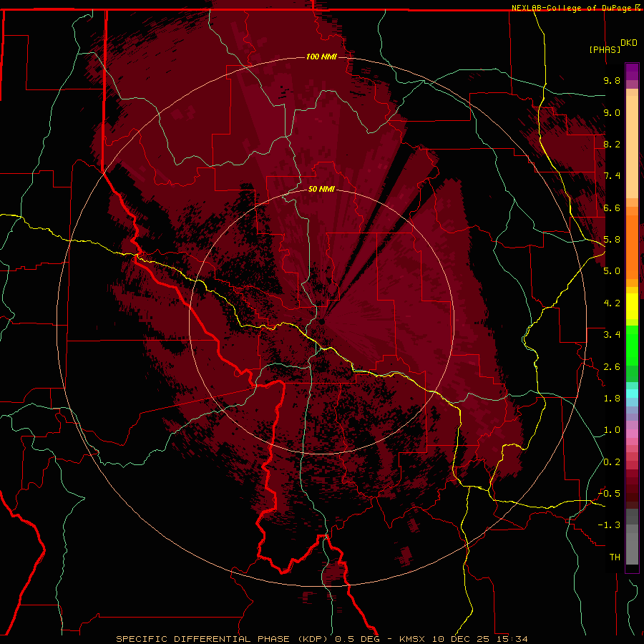Viewport: 644px width, 644px height.
Task: Pick the purple segment at the top of the color bar
Action: point(632,72)
